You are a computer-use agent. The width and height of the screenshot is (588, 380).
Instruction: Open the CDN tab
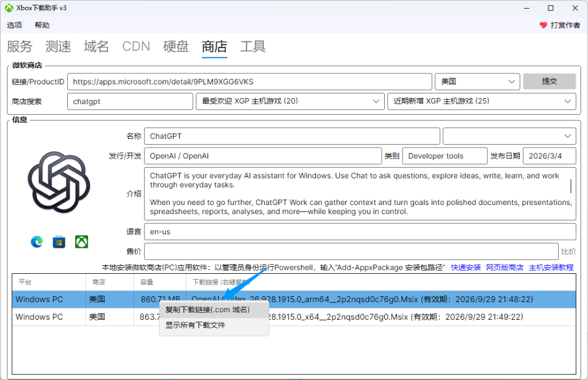(136, 46)
